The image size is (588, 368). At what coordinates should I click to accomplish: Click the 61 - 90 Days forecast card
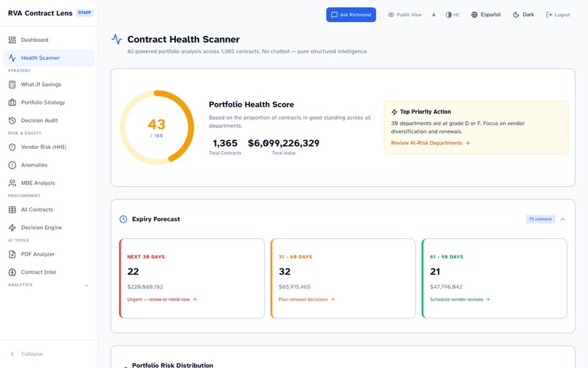[494, 278]
